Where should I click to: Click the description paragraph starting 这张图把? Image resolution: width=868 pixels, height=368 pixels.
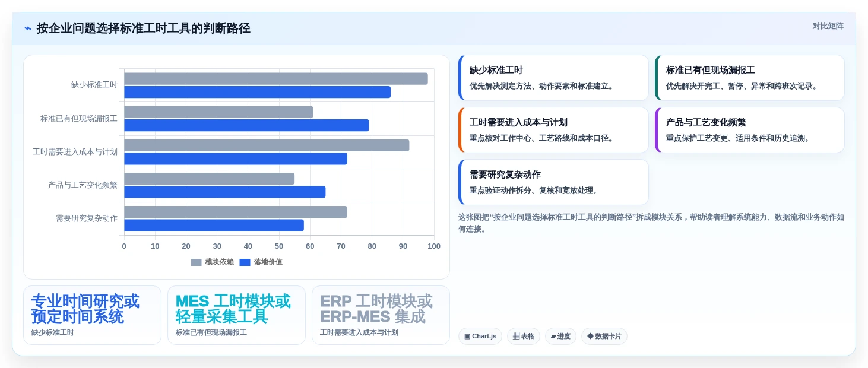651,223
